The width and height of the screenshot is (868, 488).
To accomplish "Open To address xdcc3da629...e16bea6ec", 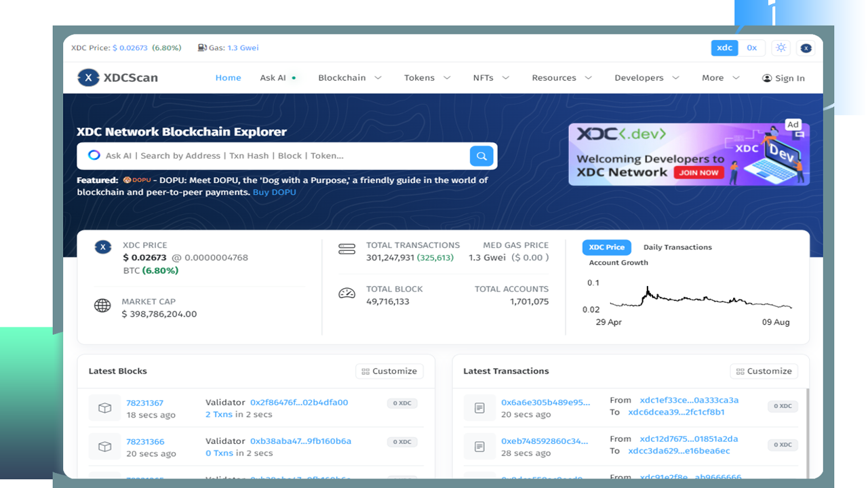I will tap(679, 451).
